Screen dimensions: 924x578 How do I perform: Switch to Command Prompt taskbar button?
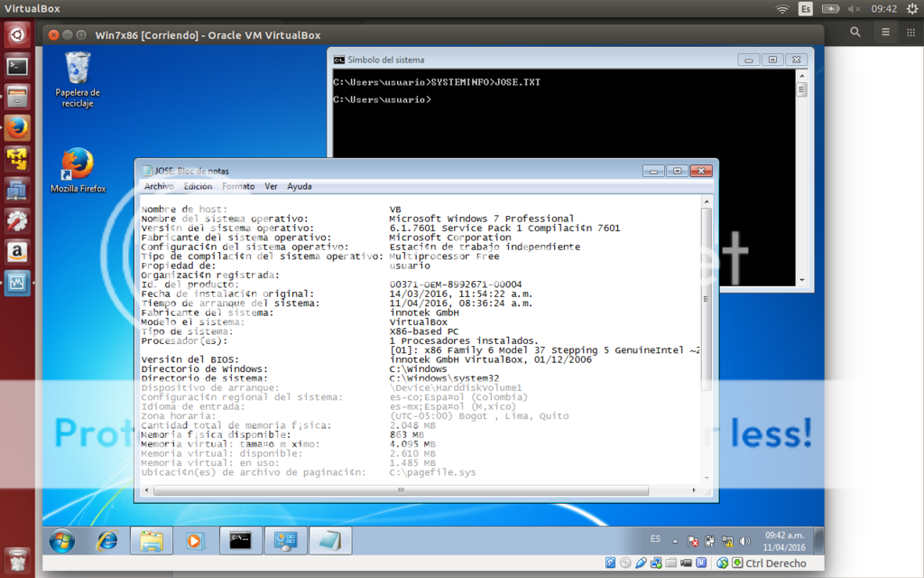coord(240,541)
